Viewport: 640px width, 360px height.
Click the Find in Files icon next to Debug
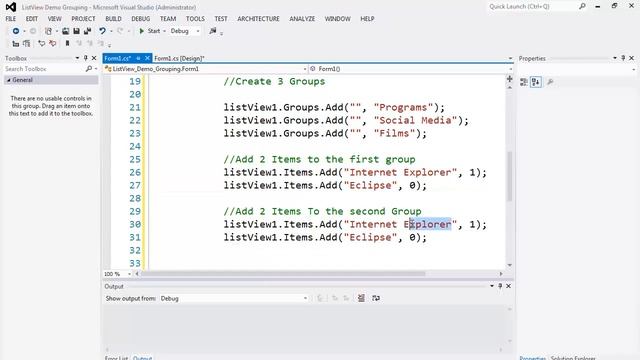click(213, 31)
